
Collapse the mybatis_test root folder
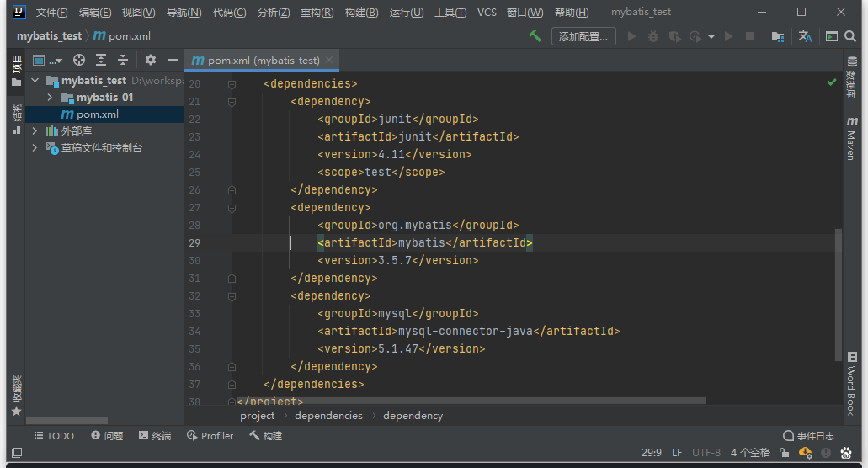(35, 81)
